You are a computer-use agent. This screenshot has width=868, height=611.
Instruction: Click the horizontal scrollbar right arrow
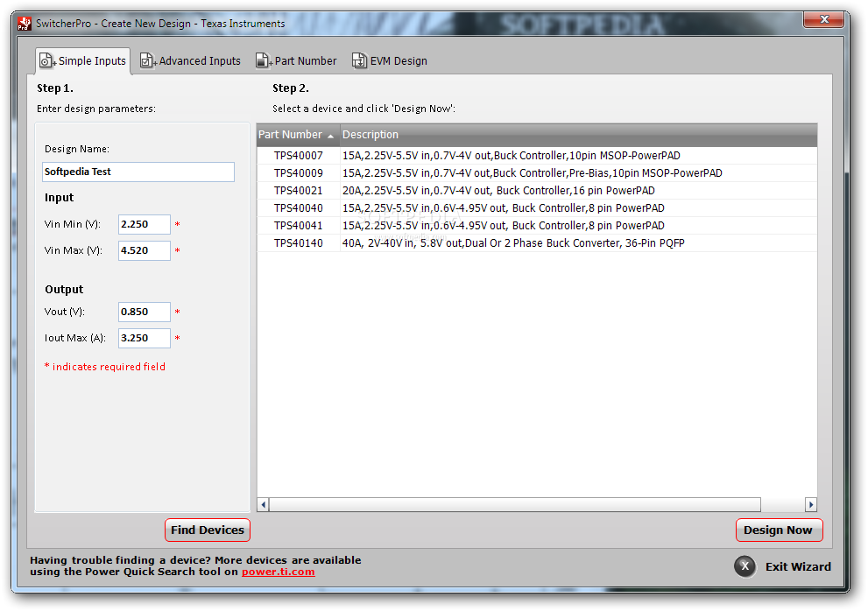pyautogui.click(x=811, y=504)
